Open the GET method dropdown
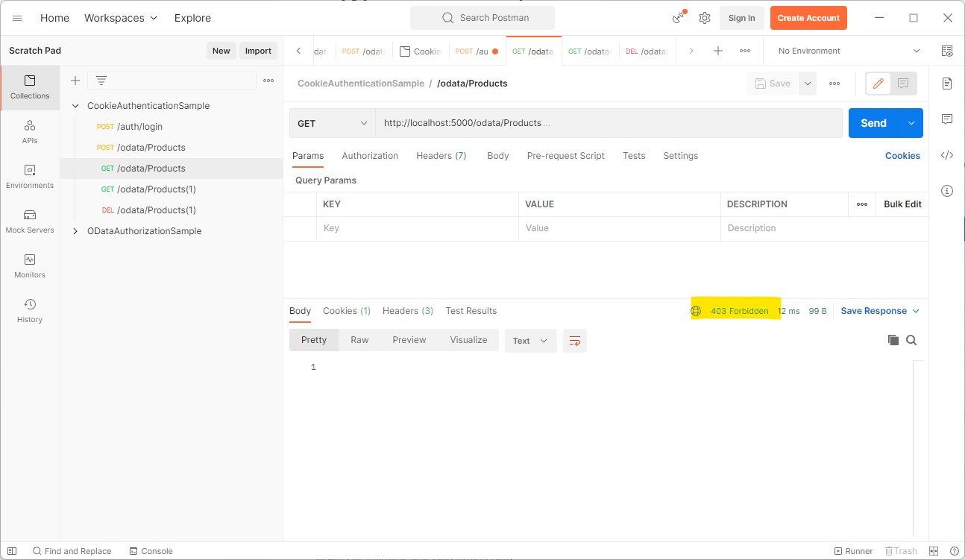 click(x=333, y=123)
